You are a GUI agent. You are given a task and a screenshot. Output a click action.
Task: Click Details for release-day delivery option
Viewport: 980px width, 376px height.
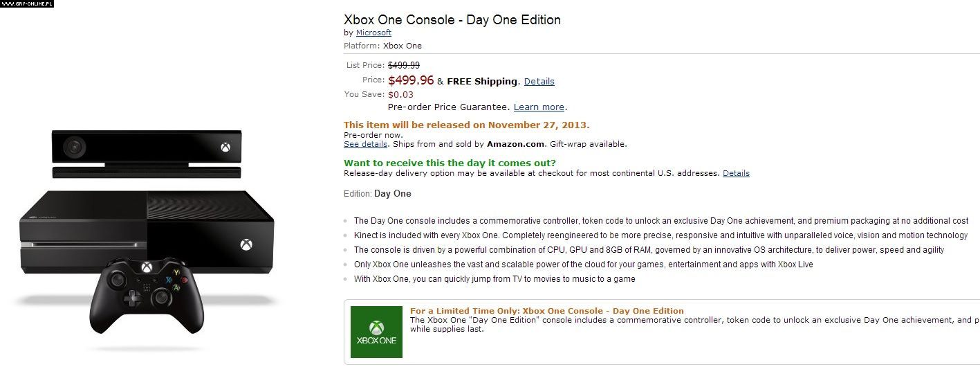click(736, 173)
